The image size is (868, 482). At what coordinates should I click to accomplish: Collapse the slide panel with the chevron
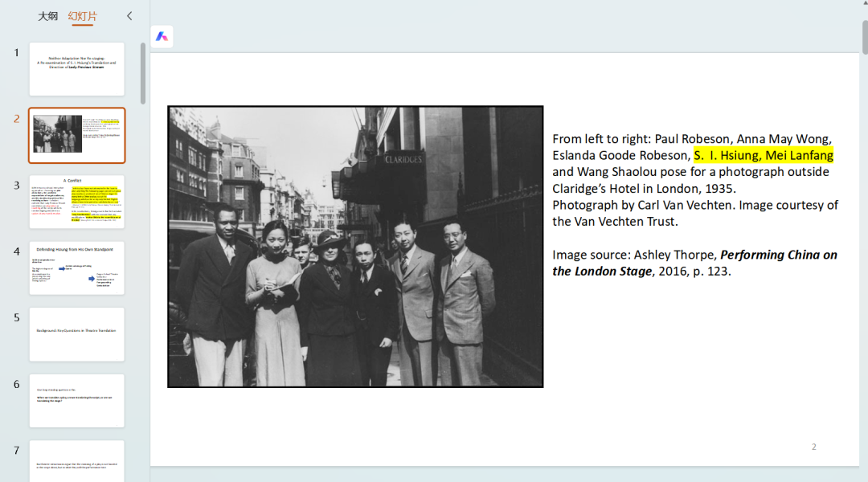tap(129, 16)
